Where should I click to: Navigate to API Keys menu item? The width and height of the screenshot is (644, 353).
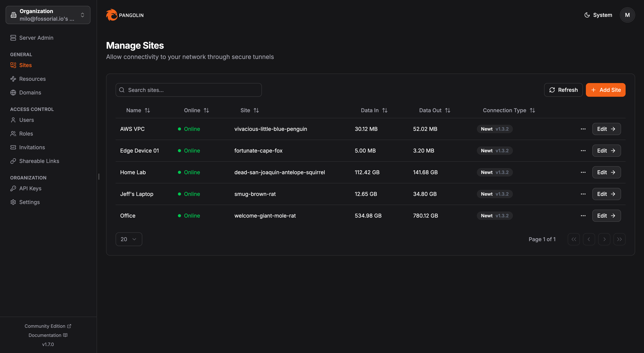click(x=30, y=188)
